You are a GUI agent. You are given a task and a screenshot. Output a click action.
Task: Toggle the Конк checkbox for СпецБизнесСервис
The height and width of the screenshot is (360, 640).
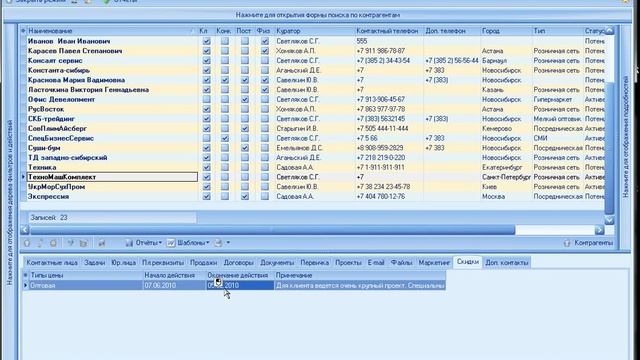(x=225, y=138)
